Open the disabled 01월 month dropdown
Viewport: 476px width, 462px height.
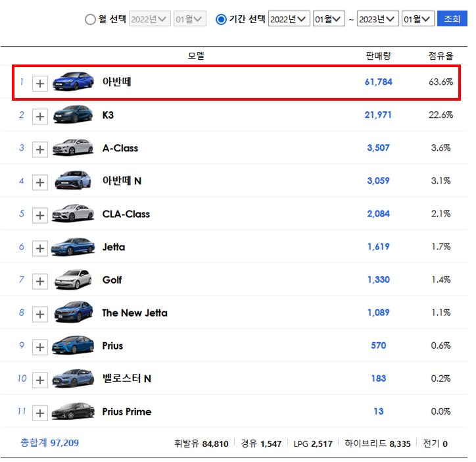coord(190,19)
